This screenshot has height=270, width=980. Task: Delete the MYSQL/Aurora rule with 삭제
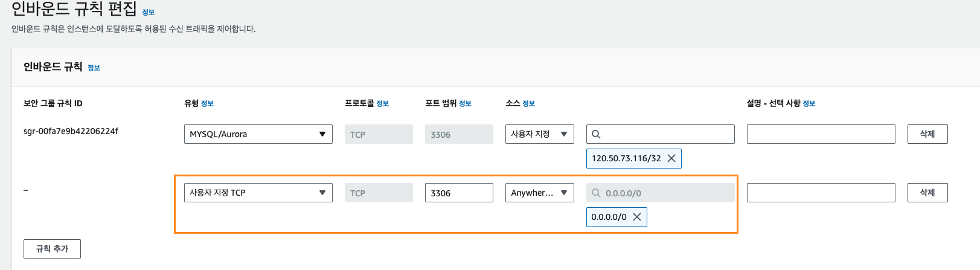pyautogui.click(x=927, y=134)
